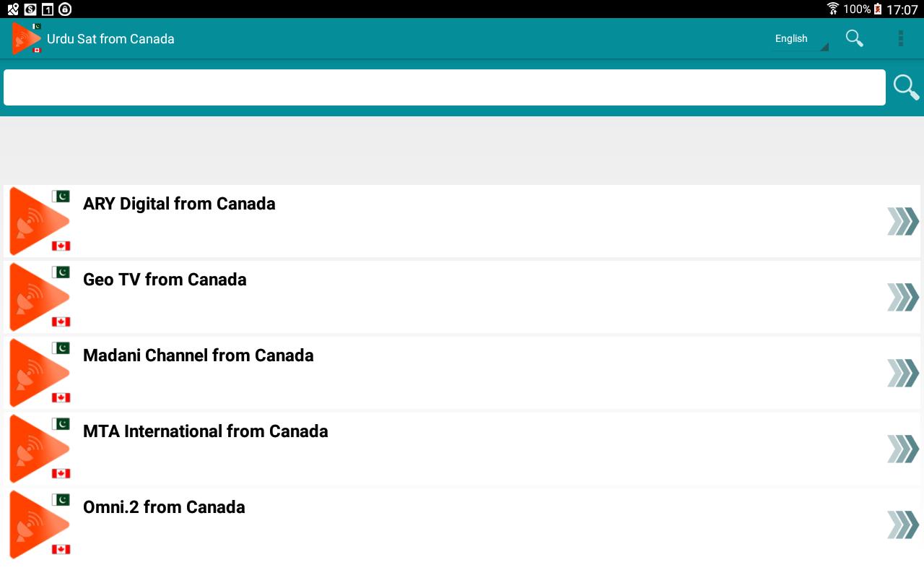Open Omni.2 via its chevron arrows
The width and height of the screenshot is (924, 578).
(902, 525)
